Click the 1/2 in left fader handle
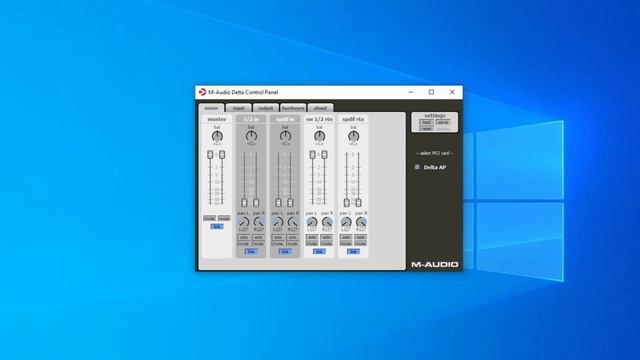Screen dimensions: 640x360 click(x=244, y=202)
